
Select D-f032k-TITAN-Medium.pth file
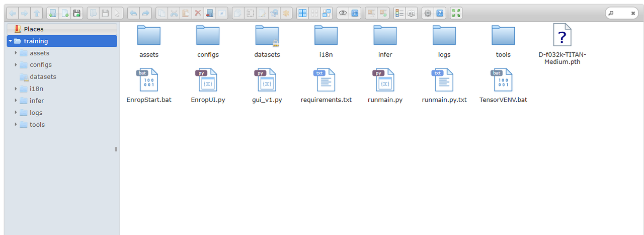[562, 44]
